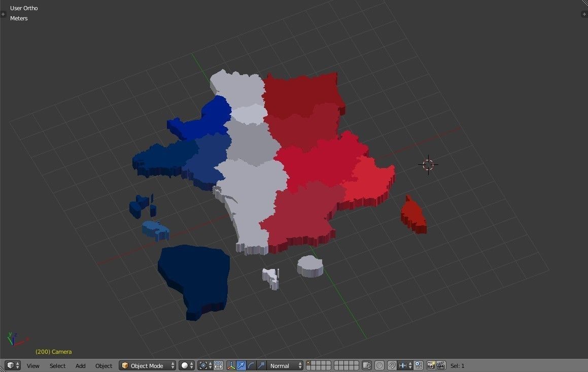Open the pivot point selector

click(205, 365)
